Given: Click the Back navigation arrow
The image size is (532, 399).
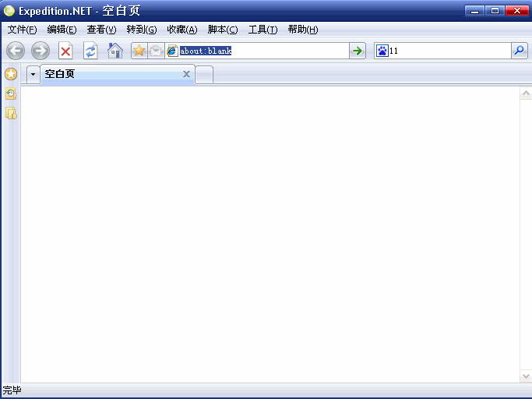Looking at the screenshot, I should click(16, 51).
